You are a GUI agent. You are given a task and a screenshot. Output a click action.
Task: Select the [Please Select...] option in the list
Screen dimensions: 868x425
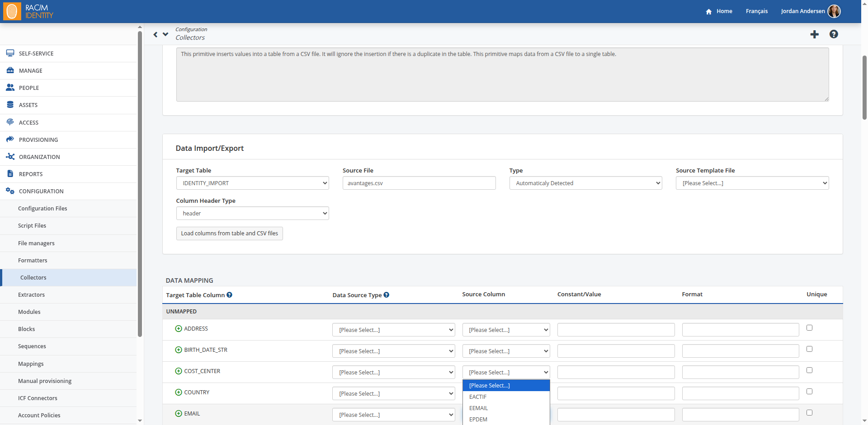(x=506, y=386)
